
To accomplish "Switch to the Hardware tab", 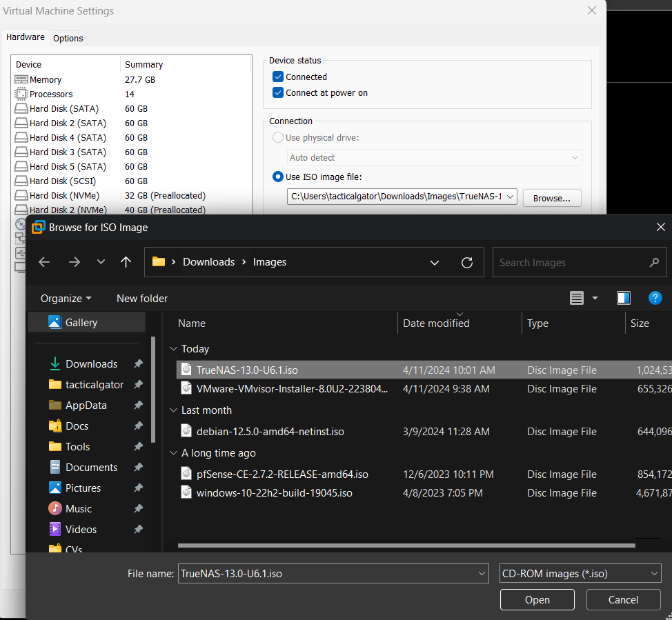I will 26,37.
